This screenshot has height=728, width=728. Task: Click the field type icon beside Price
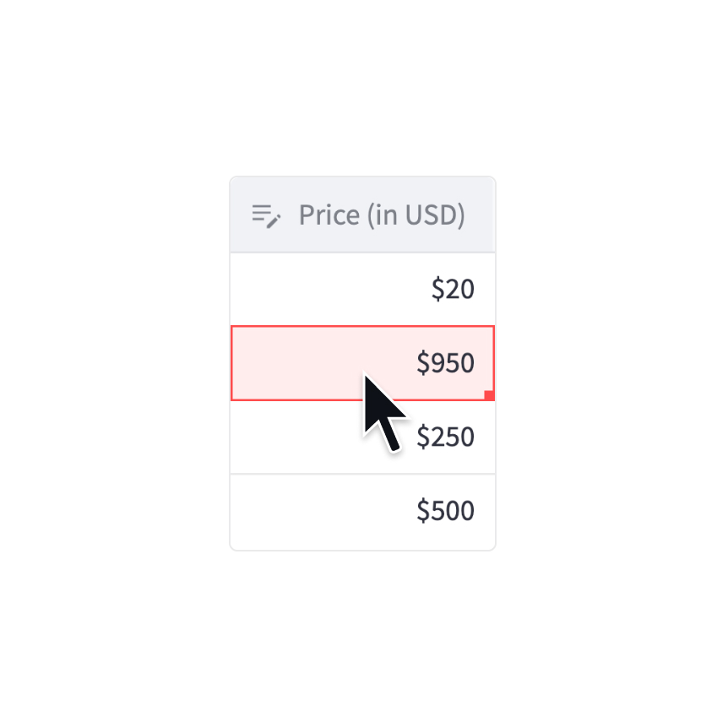pyautogui.click(x=266, y=216)
